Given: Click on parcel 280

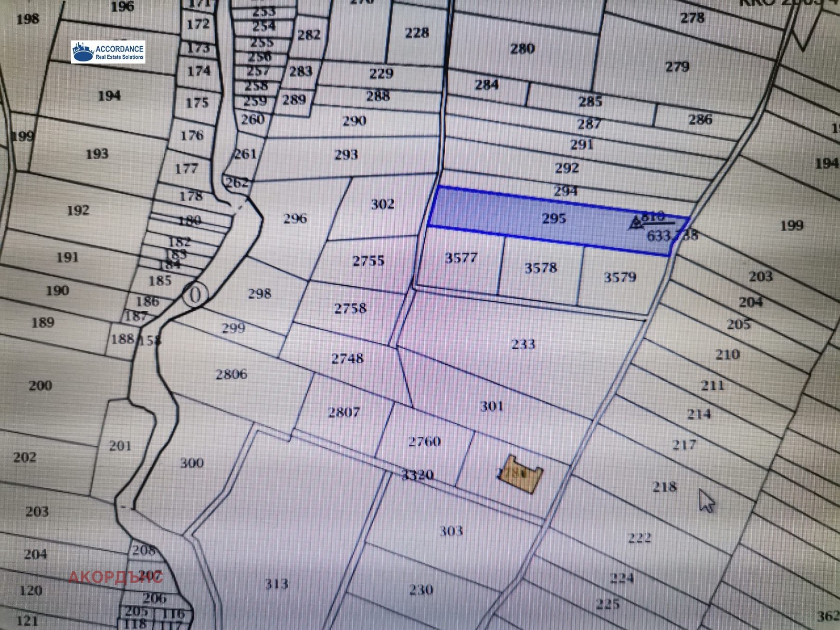Looking at the screenshot, I should pyautogui.click(x=522, y=49).
